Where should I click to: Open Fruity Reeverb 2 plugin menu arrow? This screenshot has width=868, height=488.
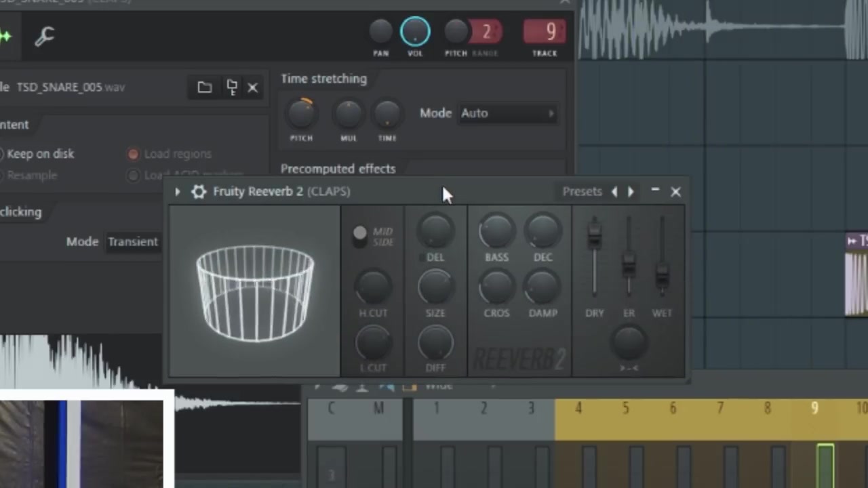pos(177,192)
